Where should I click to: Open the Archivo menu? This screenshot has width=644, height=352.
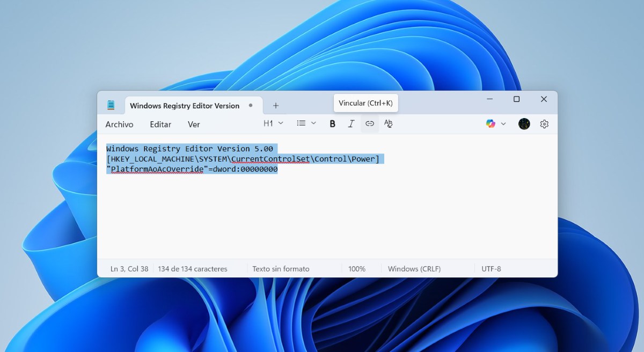point(119,124)
